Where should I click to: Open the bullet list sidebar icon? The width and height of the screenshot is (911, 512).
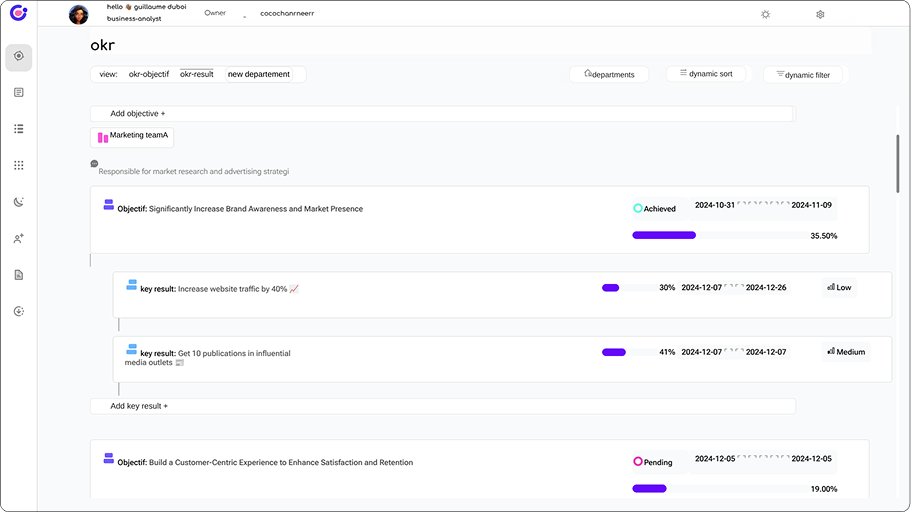(x=19, y=129)
